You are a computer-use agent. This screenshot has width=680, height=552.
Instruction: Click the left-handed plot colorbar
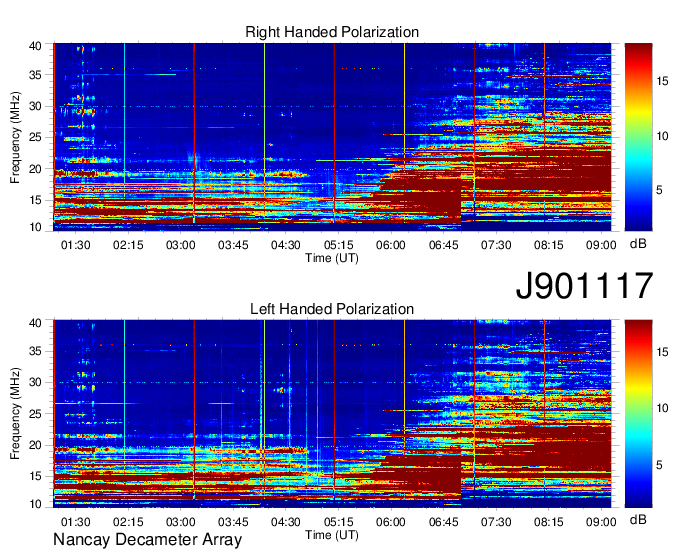coord(638,414)
